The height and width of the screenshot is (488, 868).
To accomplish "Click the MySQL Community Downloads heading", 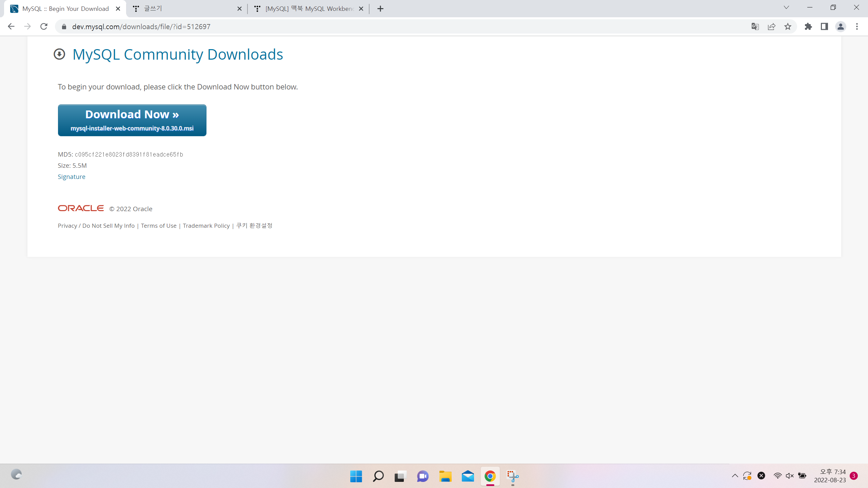I will pyautogui.click(x=178, y=54).
